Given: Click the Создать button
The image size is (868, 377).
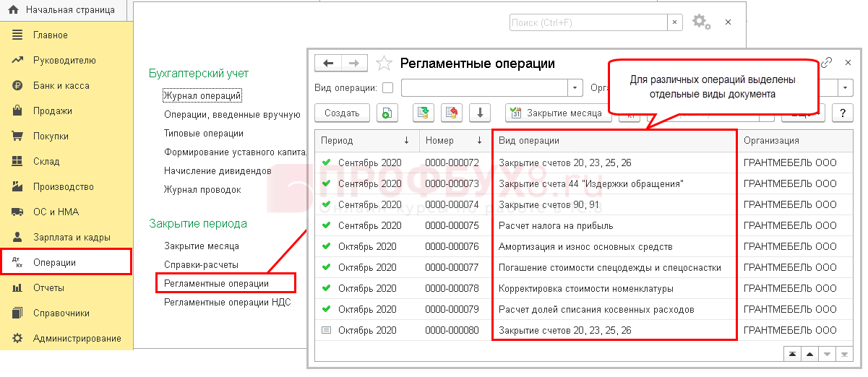Looking at the screenshot, I should (x=342, y=113).
